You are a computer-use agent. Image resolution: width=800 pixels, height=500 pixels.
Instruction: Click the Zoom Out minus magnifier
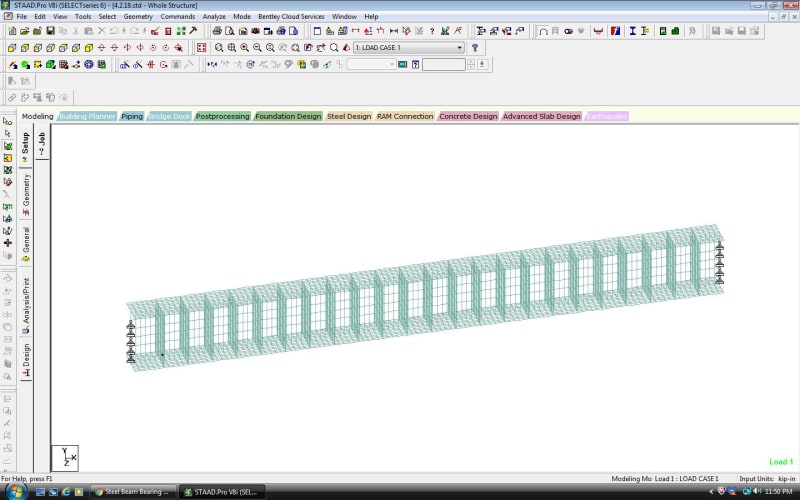click(x=257, y=48)
